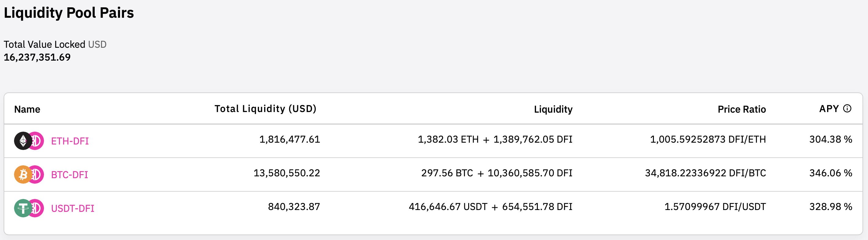Select the Total Value Locked amount
The height and width of the screenshot is (240, 868).
pos(37,57)
